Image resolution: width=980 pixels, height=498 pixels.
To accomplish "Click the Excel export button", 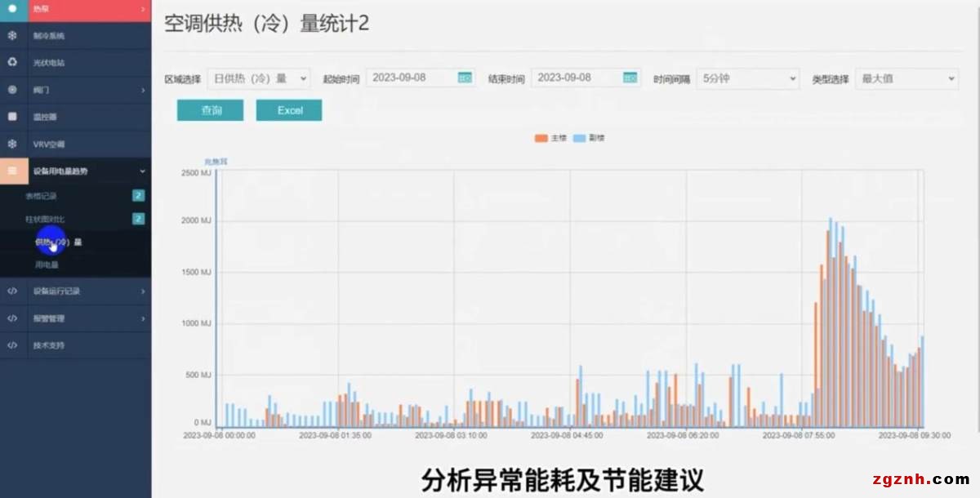I will 289,111.
